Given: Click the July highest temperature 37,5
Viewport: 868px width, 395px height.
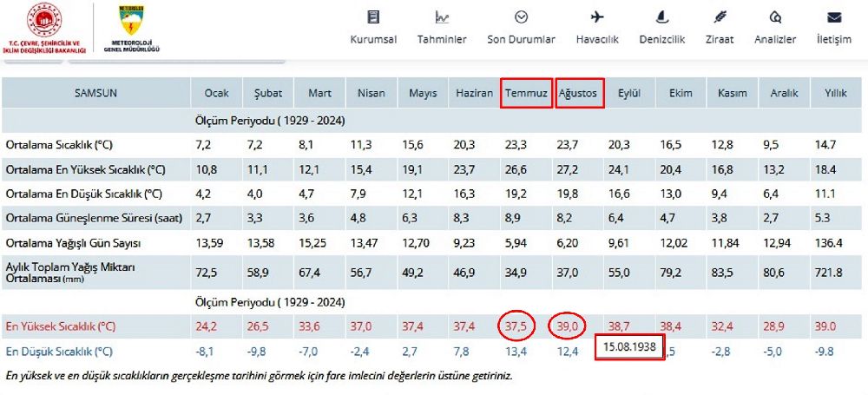Looking at the screenshot, I should (516, 326).
